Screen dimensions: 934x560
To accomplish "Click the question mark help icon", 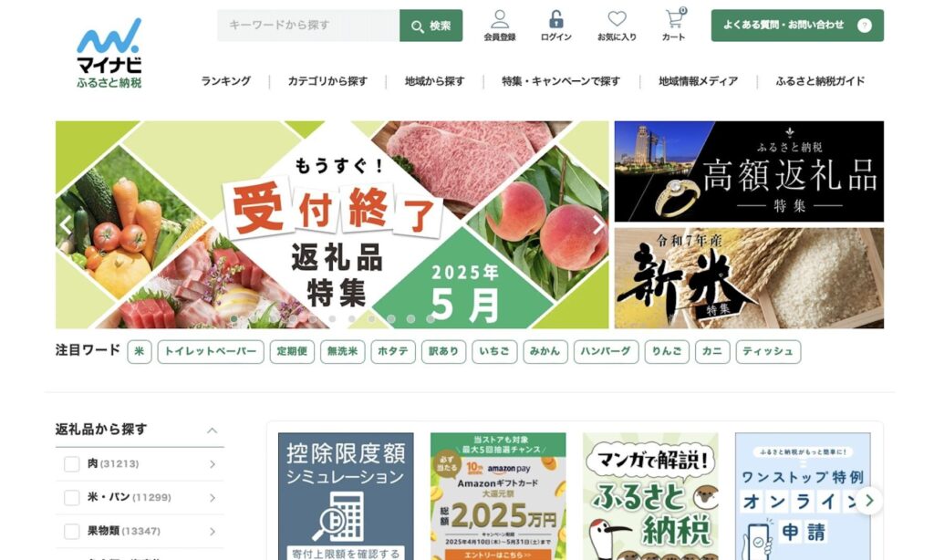I will pyautogui.click(x=864, y=26).
